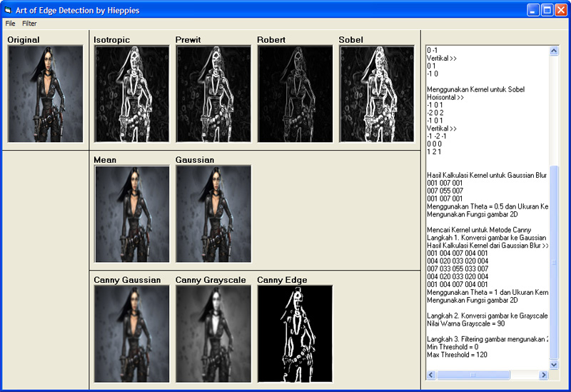Select the Isotropic edge result image
Image resolution: width=571 pixels, height=392 pixels.
(x=131, y=94)
